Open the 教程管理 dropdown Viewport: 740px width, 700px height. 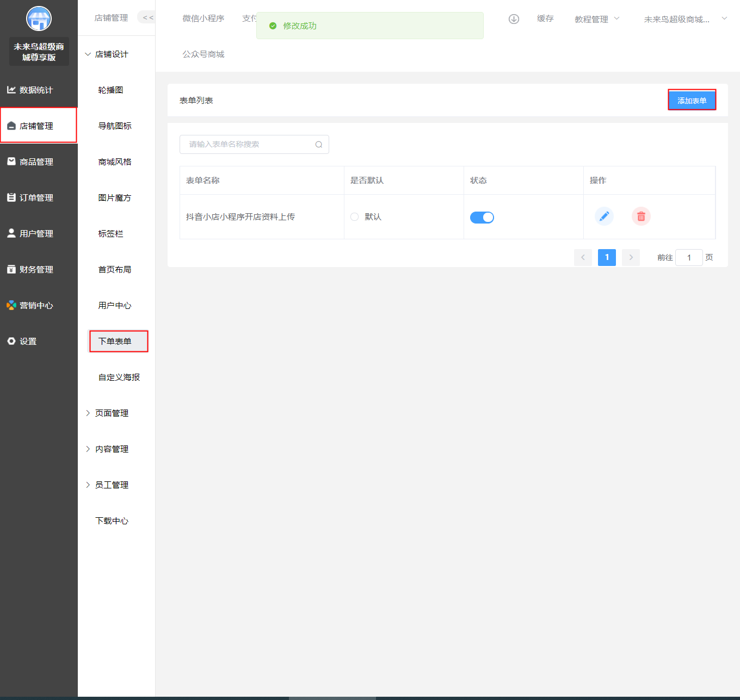[x=596, y=19]
